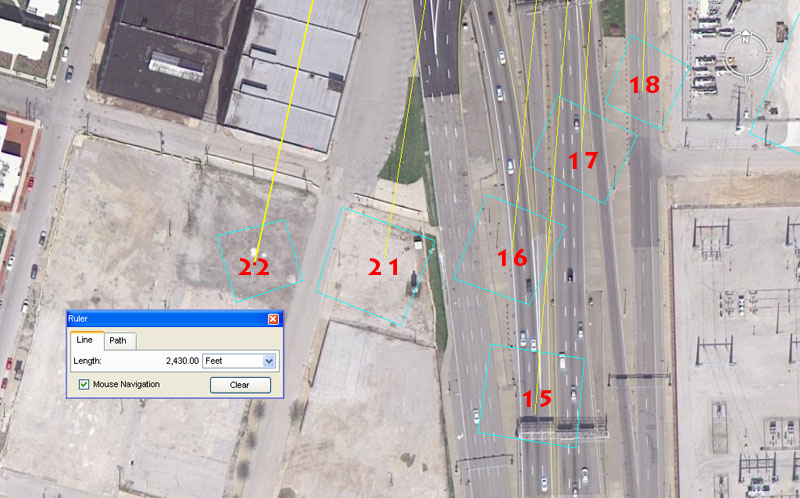Open the Feet units dropdown
This screenshot has height=498, width=800.
pos(267,360)
